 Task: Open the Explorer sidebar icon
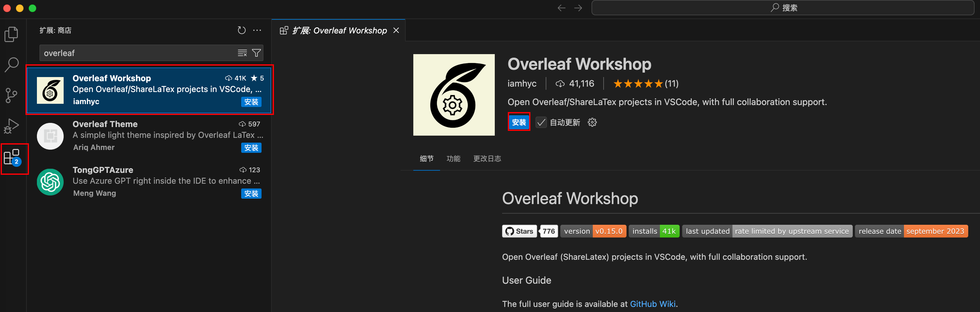(11, 34)
